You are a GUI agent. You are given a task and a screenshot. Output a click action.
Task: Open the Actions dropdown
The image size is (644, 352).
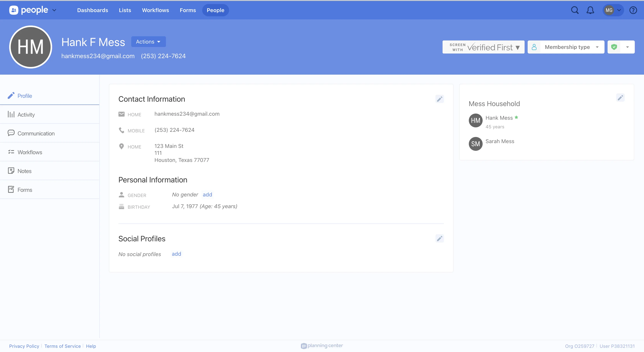point(148,41)
